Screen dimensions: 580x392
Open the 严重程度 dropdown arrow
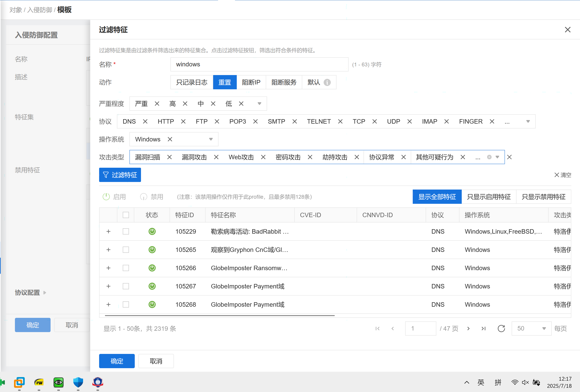pos(259,104)
